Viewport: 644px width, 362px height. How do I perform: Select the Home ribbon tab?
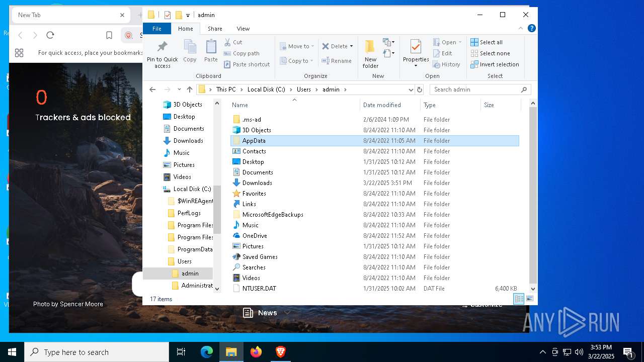[186, 29]
